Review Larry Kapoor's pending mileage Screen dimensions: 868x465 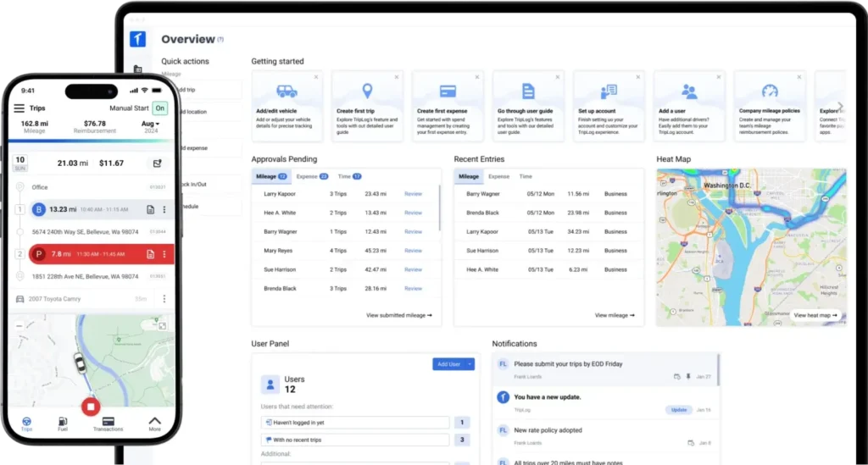pos(413,194)
